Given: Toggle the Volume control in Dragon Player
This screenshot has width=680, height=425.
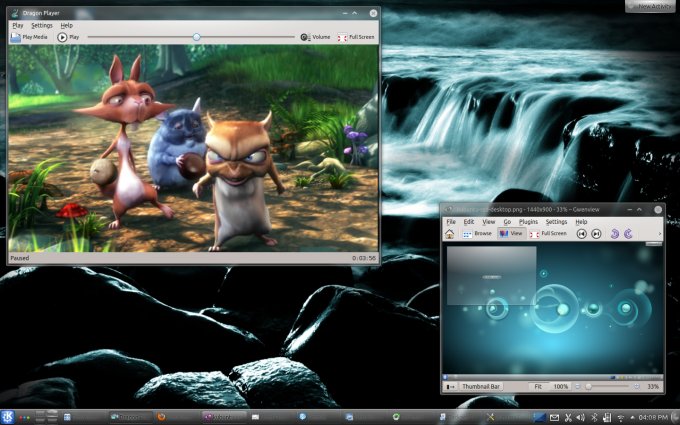Looking at the screenshot, I should [315, 37].
